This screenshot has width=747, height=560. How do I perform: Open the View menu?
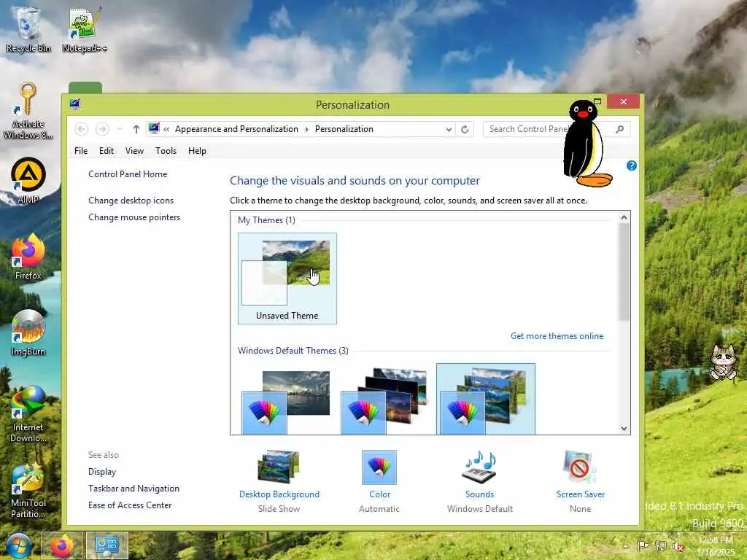(134, 151)
